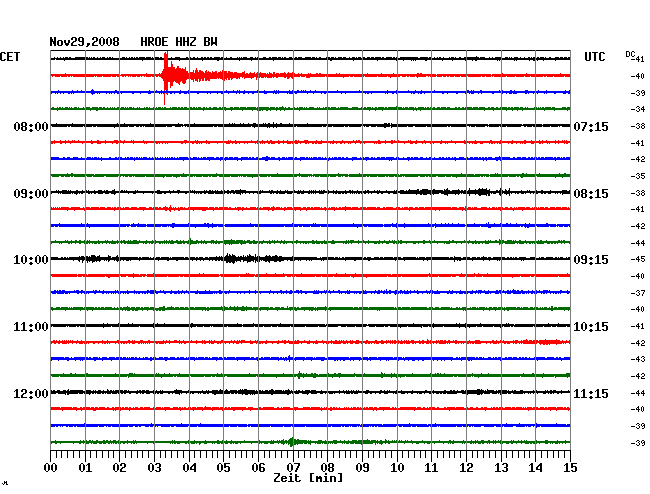
Task: Click the DC value -34
Action: click(638, 109)
